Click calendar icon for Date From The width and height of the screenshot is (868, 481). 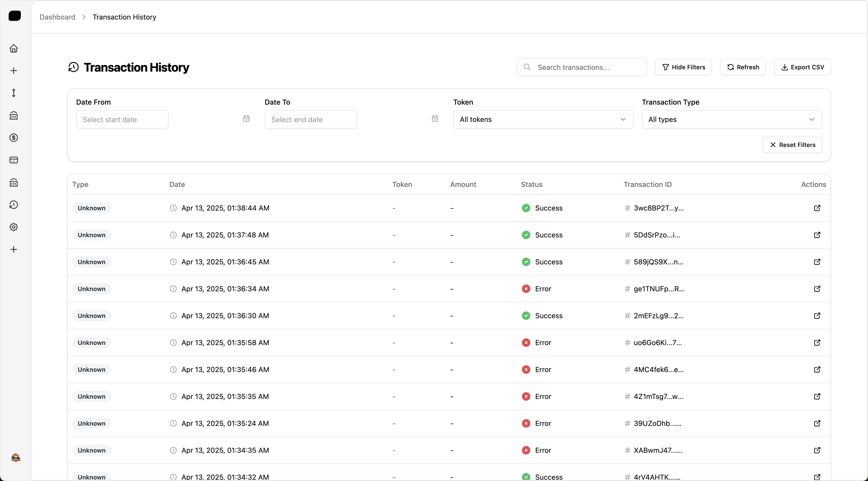[246, 119]
